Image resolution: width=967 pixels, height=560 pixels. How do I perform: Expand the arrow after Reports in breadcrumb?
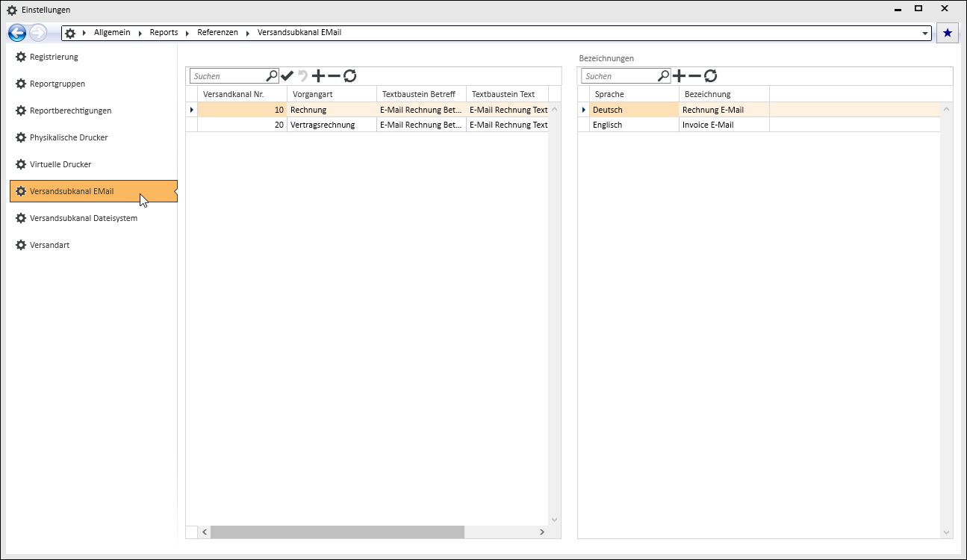[187, 33]
